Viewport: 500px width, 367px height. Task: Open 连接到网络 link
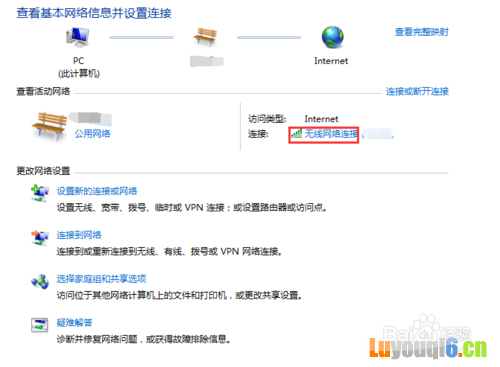click(79, 235)
